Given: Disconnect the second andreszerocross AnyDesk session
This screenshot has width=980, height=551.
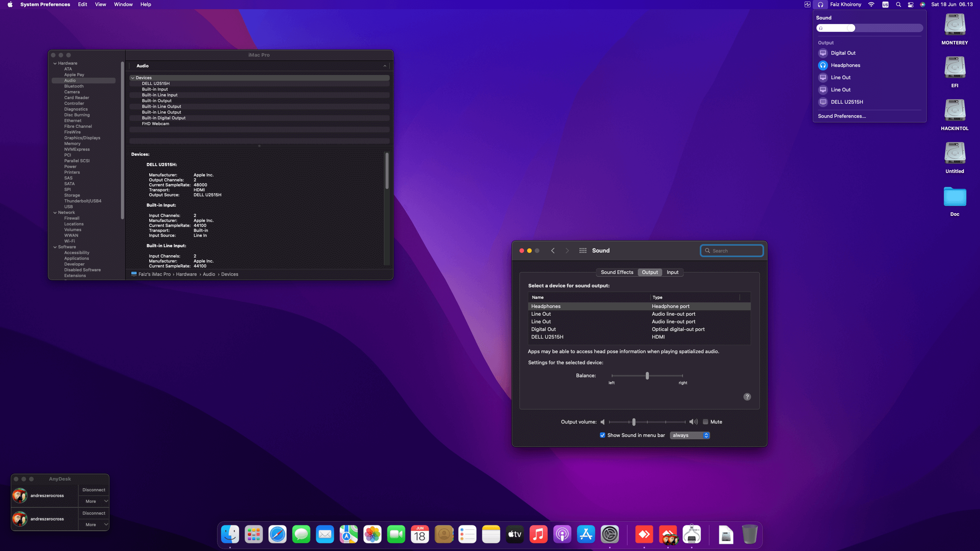Looking at the screenshot, I should 94,513.
